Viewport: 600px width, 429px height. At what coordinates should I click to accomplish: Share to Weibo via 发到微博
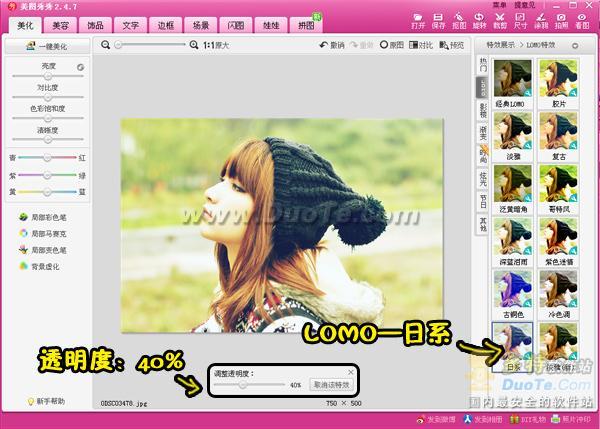(436, 419)
